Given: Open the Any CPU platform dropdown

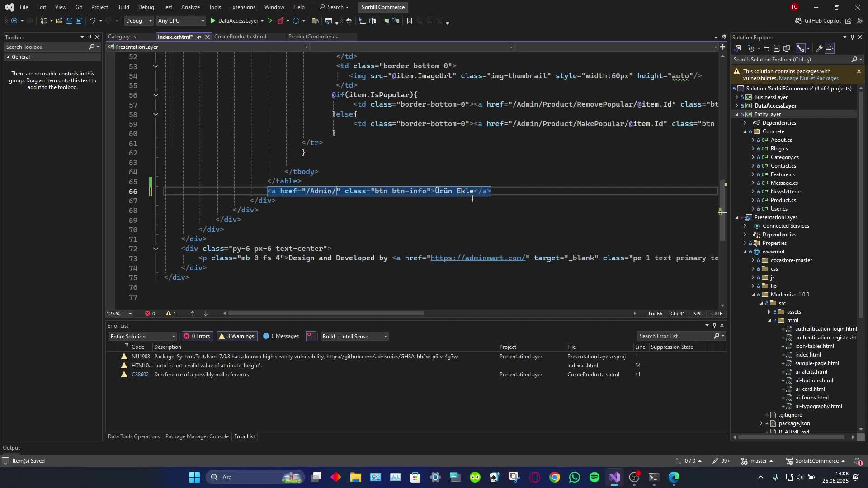Looking at the screenshot, I should [181, 21].
